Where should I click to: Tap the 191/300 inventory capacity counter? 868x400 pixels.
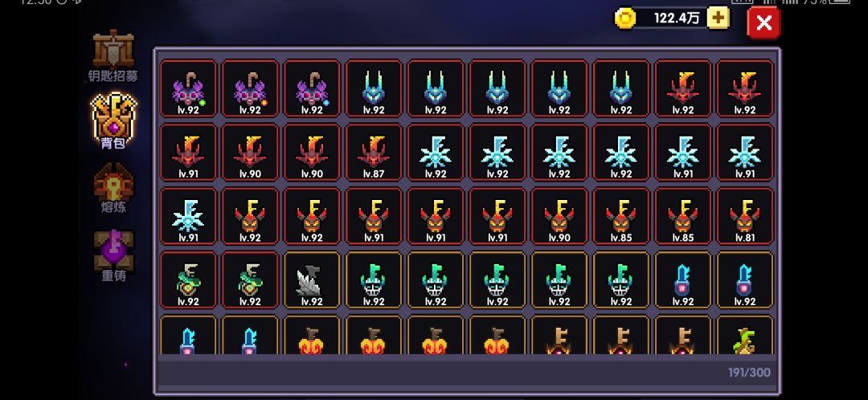[750, 373]
